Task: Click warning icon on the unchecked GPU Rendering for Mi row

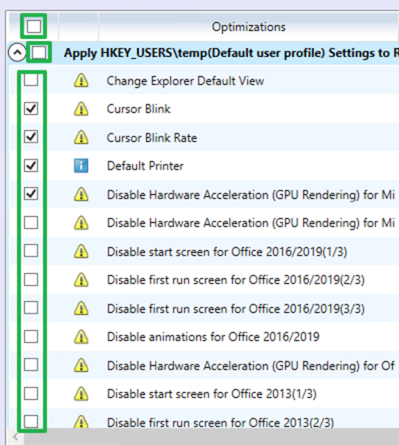Action: coord(81,223)
